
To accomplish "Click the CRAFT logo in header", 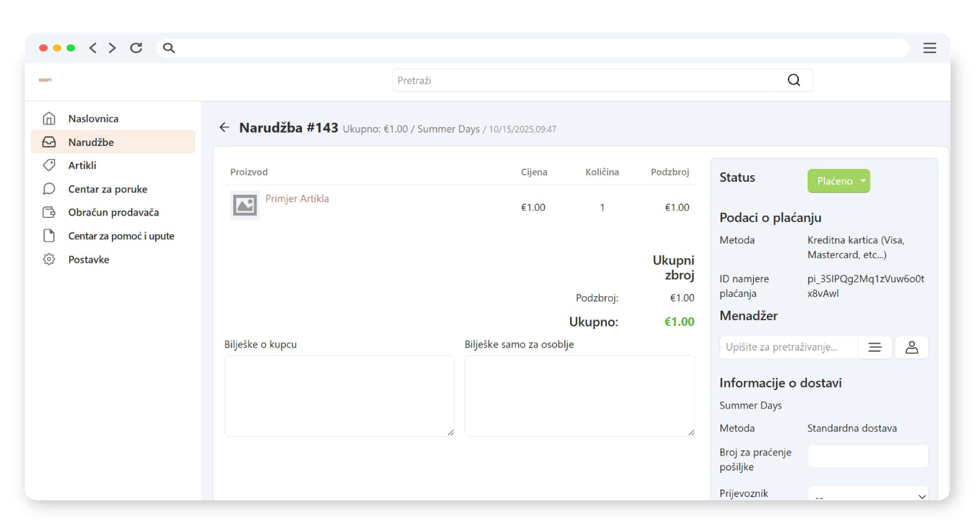I will point(46,80).
